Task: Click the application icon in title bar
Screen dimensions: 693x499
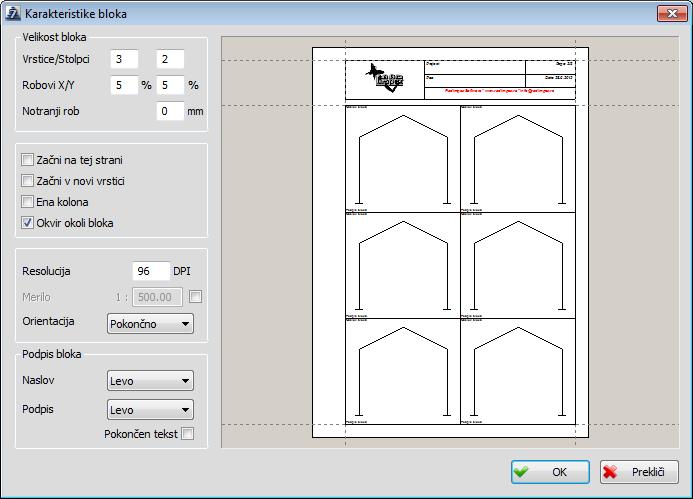Action: coord(13,13)
